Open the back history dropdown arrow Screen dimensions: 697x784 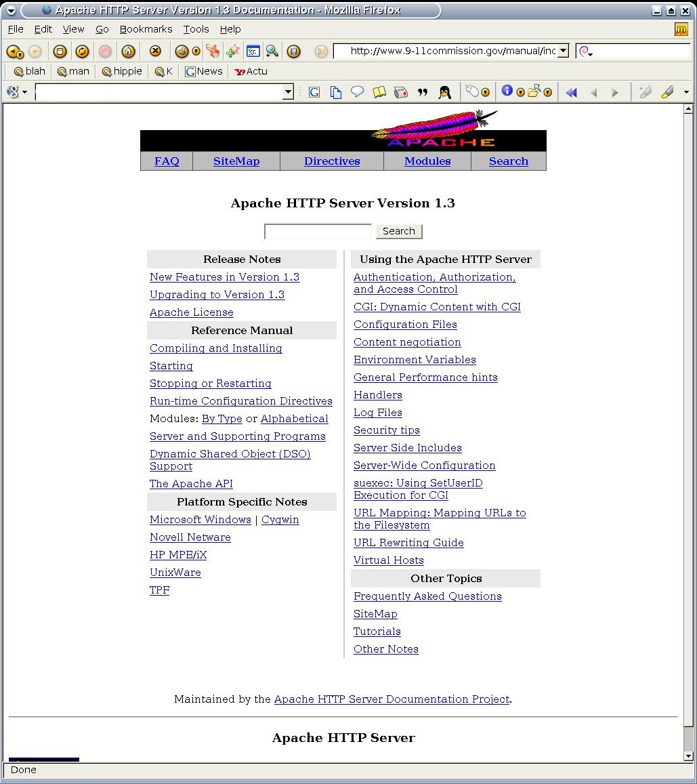[x=20, y=54]
